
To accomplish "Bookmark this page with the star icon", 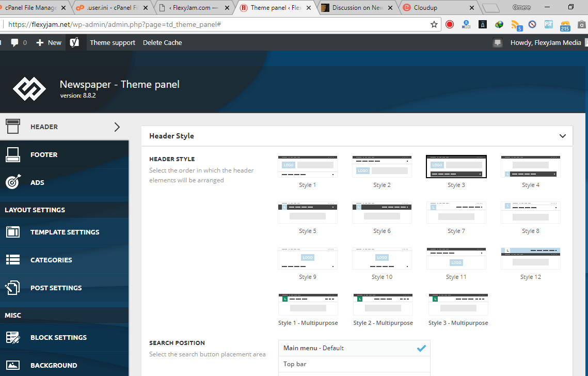I will click(x=434, y=24).
